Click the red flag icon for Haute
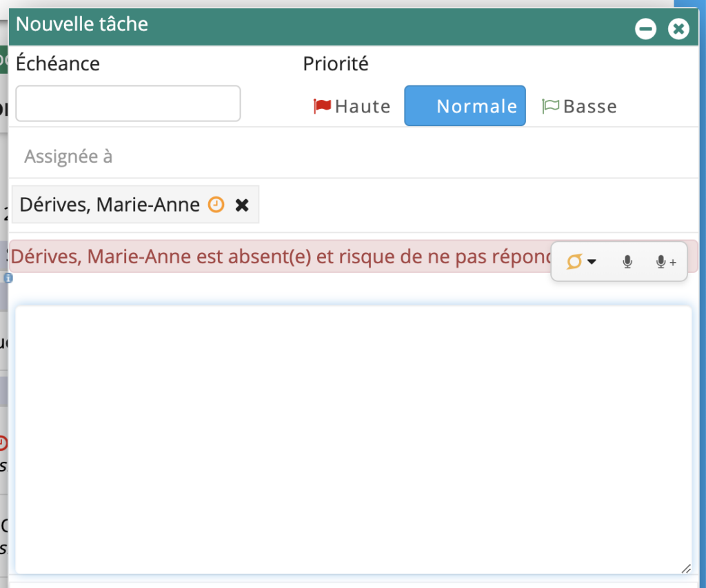 322,106
